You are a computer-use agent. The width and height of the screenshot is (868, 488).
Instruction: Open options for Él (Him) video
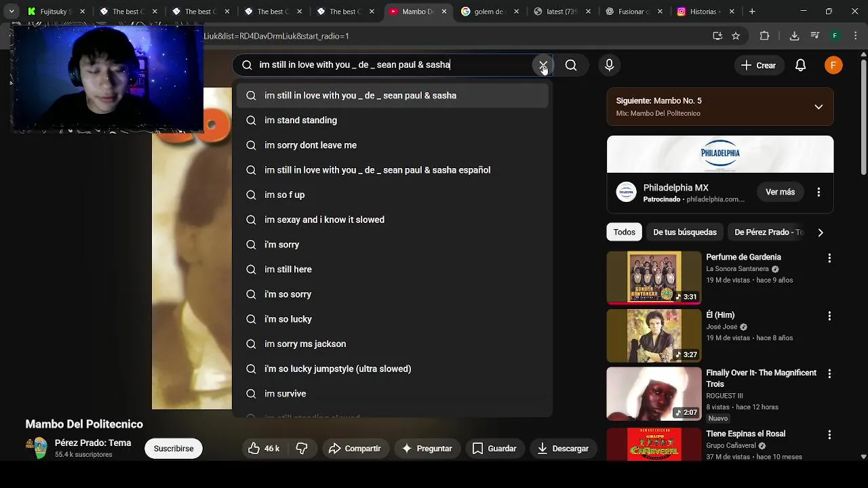point(829,316)
